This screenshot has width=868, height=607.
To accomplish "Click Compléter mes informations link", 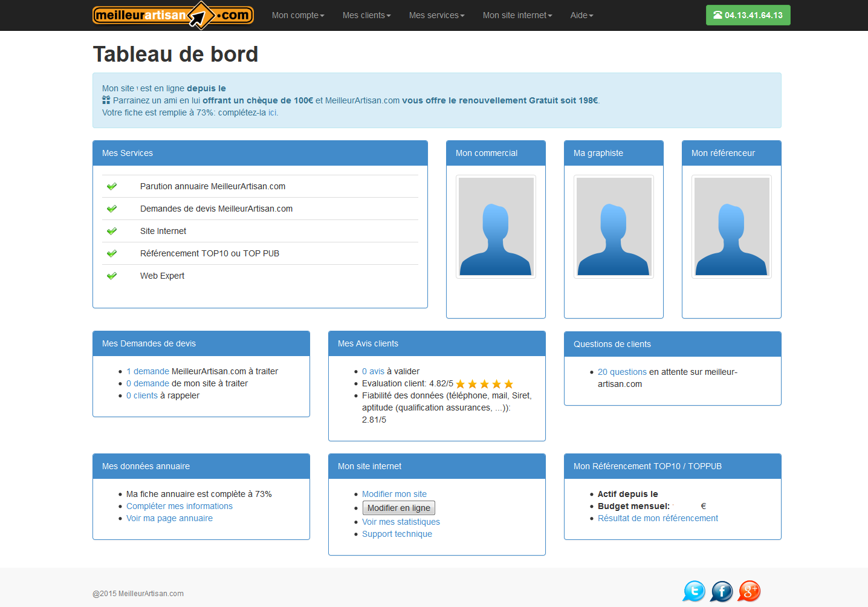I will coord(180,506).
